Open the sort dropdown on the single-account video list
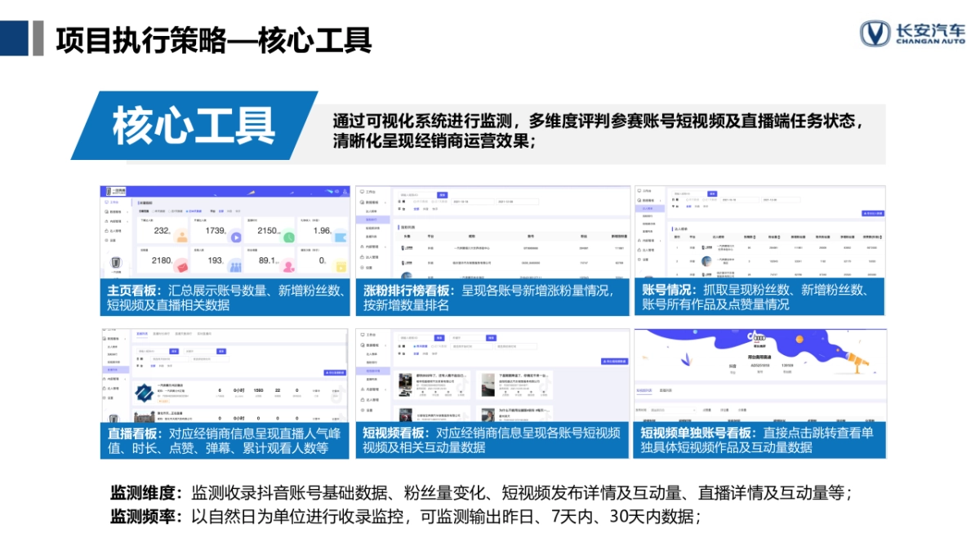980x551 pixels. [673, 410]
